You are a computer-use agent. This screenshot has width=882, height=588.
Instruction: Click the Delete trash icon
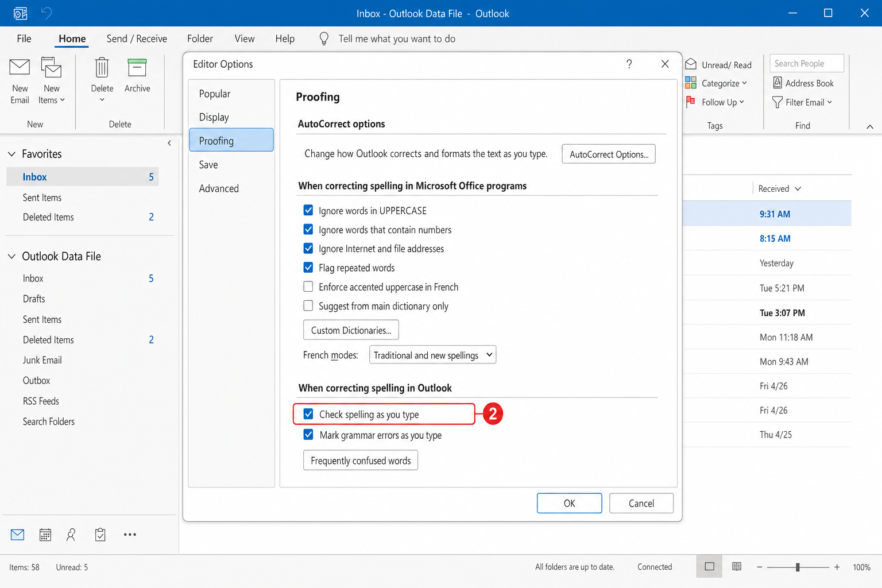pos(102,68)
